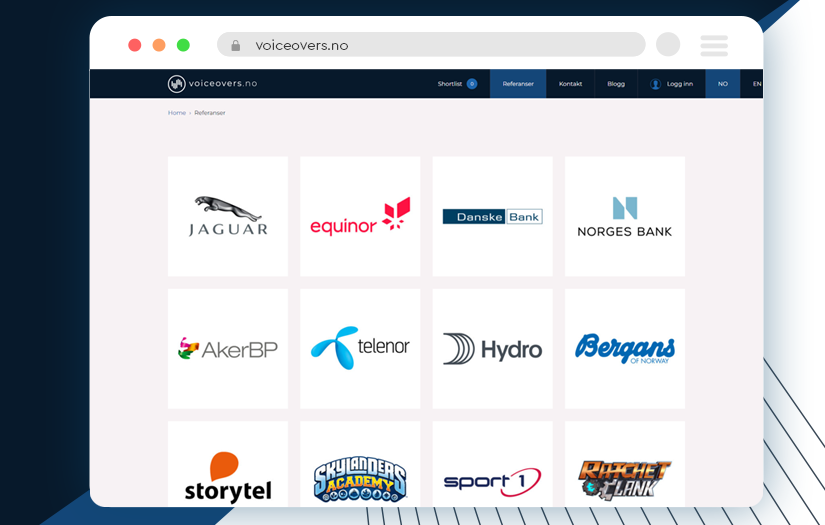
Task: Open the Skylanders Academy logo tile
Action: tap(360, 464)
